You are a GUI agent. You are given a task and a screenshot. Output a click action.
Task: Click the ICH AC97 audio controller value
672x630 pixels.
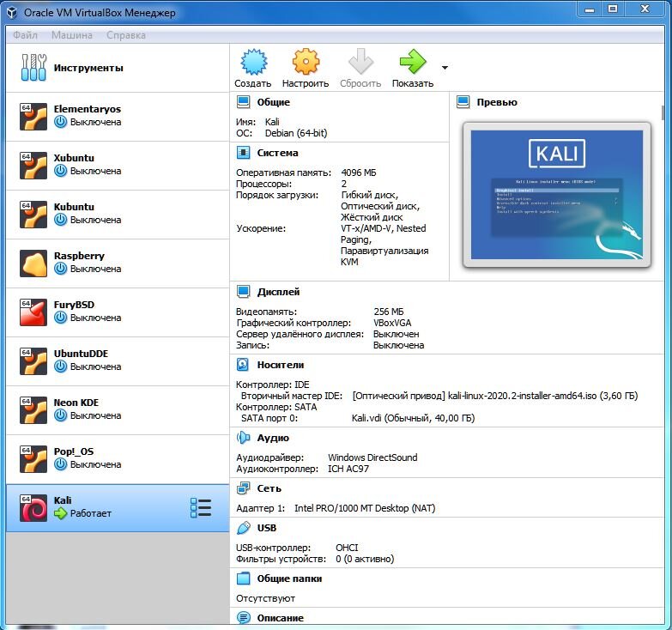[348, 469]
